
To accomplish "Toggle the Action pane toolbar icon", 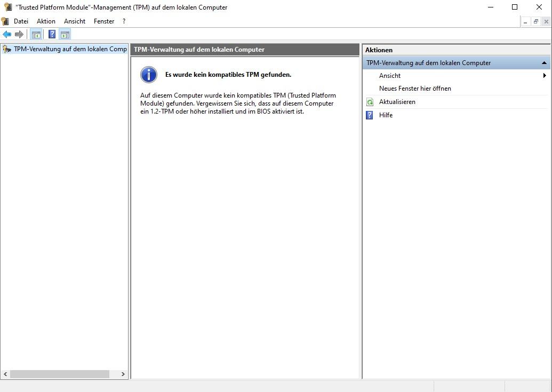I will click(65, 35).
